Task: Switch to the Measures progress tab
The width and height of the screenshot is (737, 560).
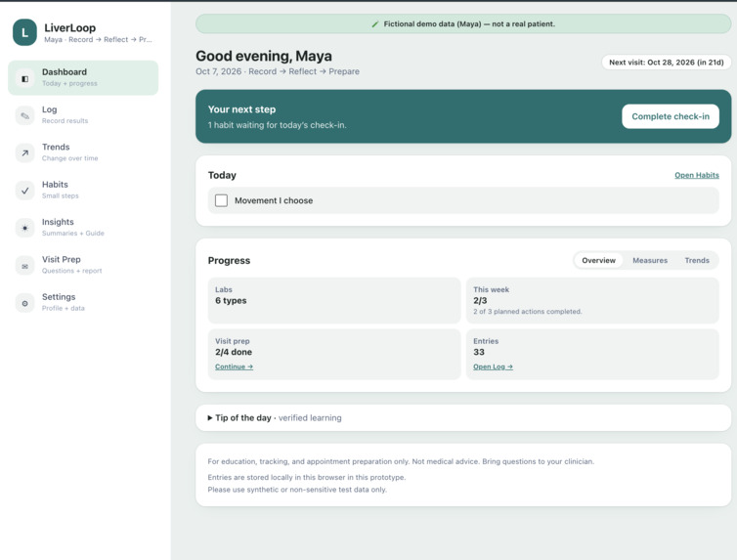Action: coord(650,260)
